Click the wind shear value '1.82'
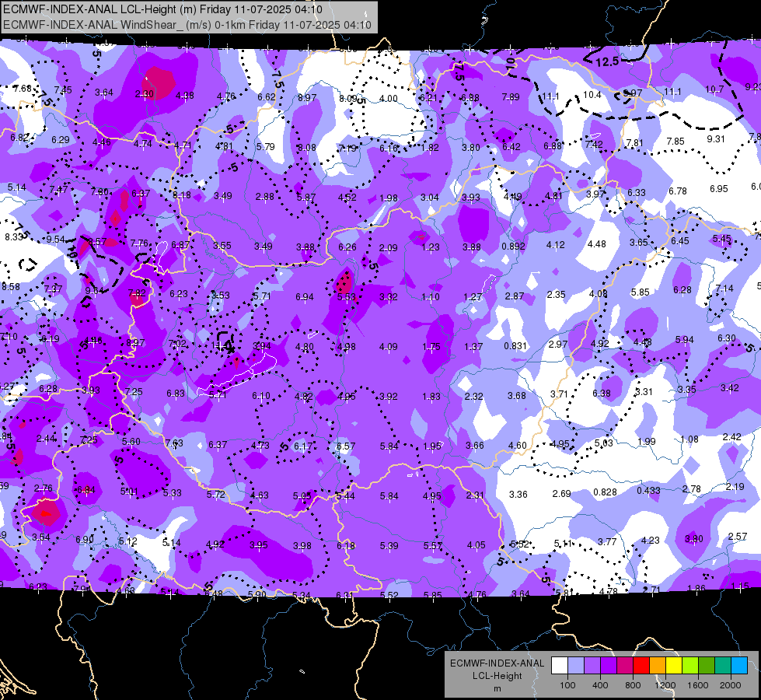Image resolution: width=761 pixels, height=700 pixels. point(430,148)
